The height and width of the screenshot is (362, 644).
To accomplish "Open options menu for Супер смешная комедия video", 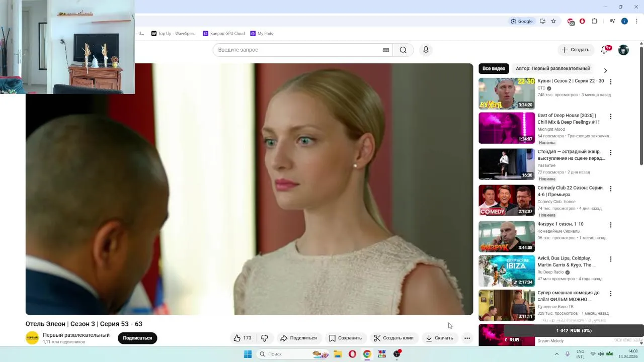I will 611,293.
